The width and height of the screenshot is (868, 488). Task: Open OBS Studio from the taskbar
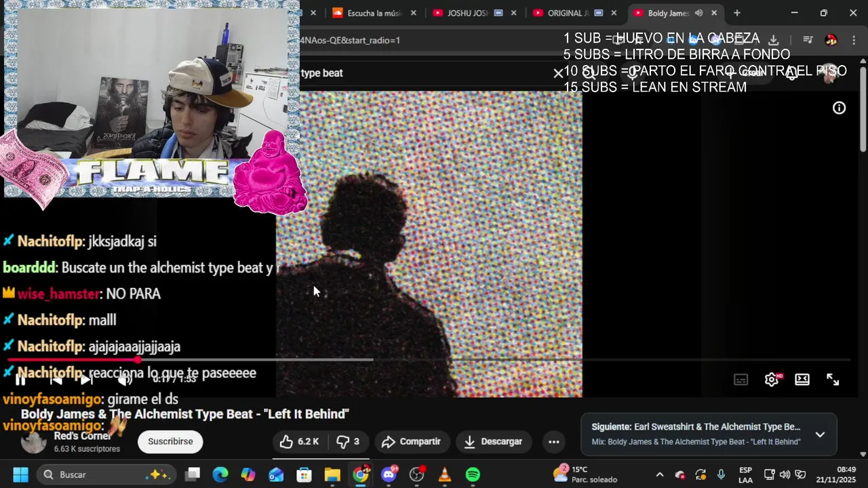[x=416, y=474]
